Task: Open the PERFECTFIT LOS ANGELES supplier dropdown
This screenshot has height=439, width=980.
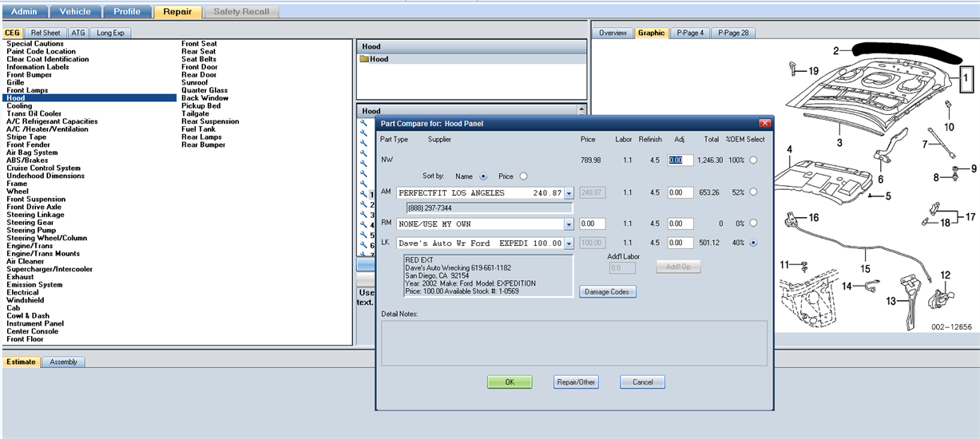Action: tap(569, 193)
